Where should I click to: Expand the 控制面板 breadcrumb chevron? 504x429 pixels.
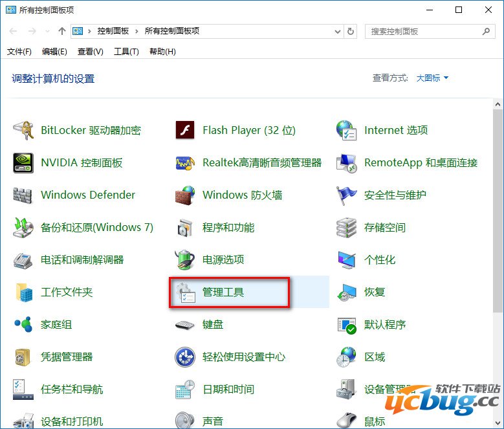click(x=138, y=31)
